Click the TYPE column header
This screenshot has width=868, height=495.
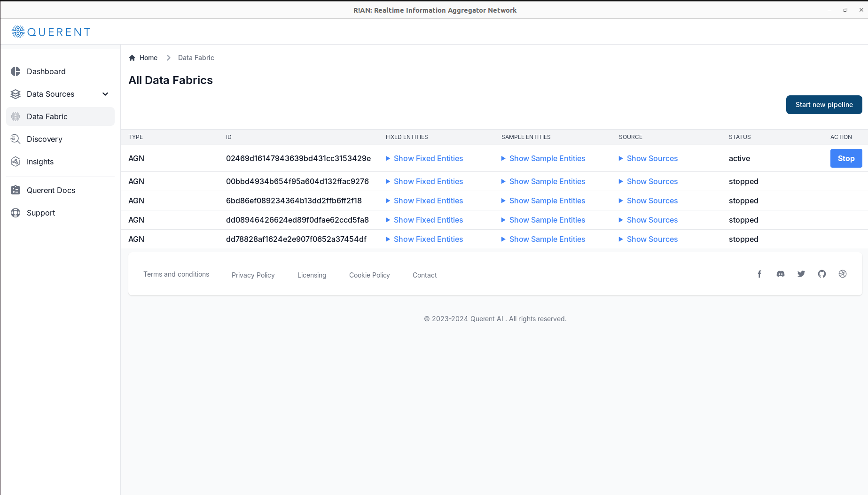(x=135, y=137)
